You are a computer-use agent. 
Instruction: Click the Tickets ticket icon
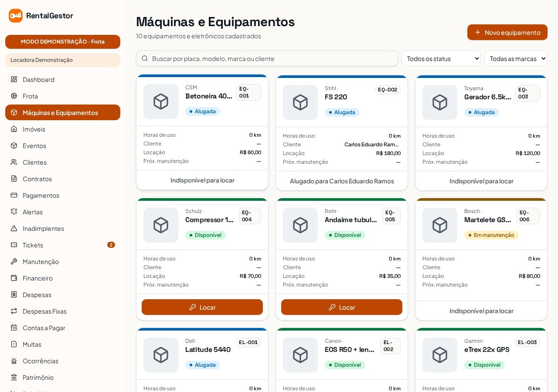(x=14, y=245)
